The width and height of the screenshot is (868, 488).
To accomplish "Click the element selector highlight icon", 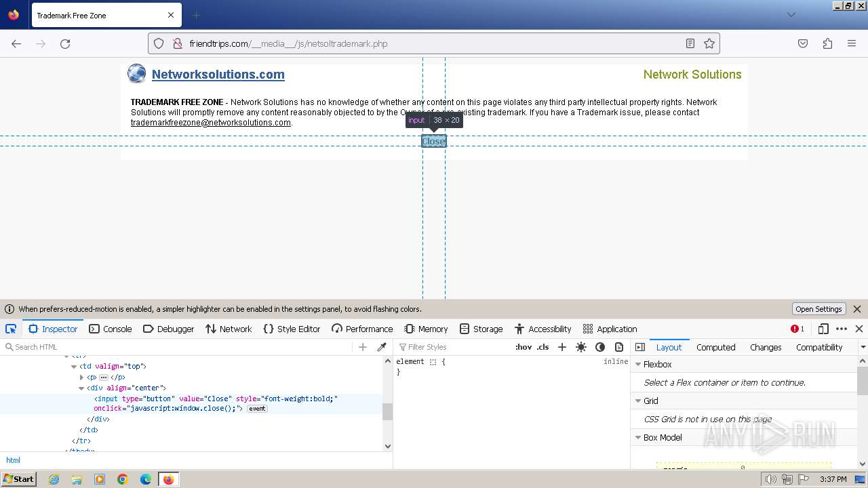I will coord(433,362).
